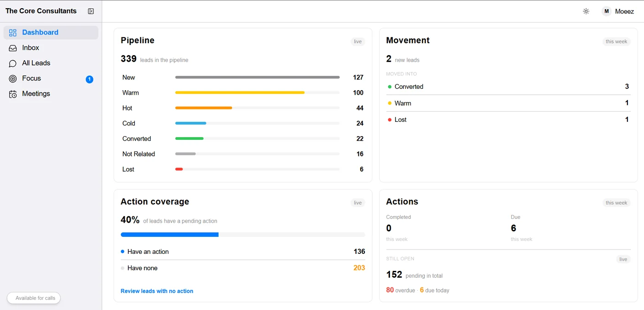Click the Have none row

tap(243, 268)
